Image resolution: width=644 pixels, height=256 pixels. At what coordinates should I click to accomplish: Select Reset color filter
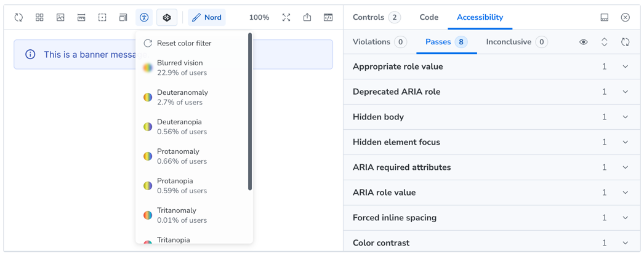click(x=191, y=43)
